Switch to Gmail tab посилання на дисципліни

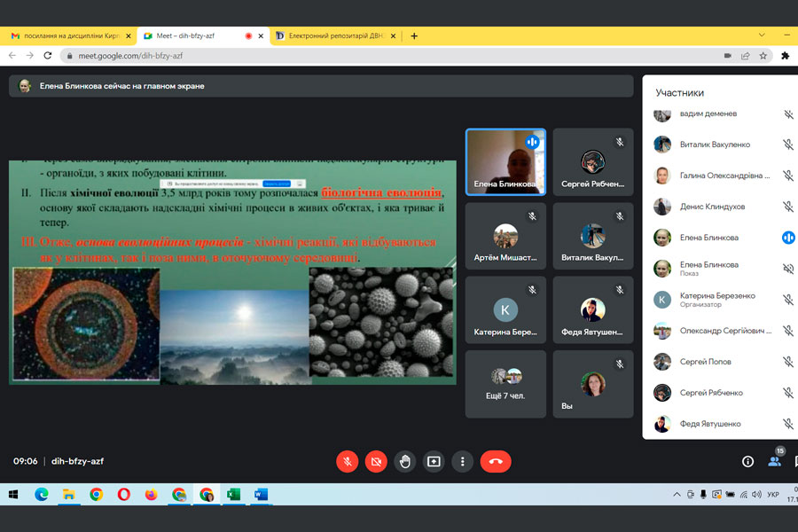click(71, 35)
